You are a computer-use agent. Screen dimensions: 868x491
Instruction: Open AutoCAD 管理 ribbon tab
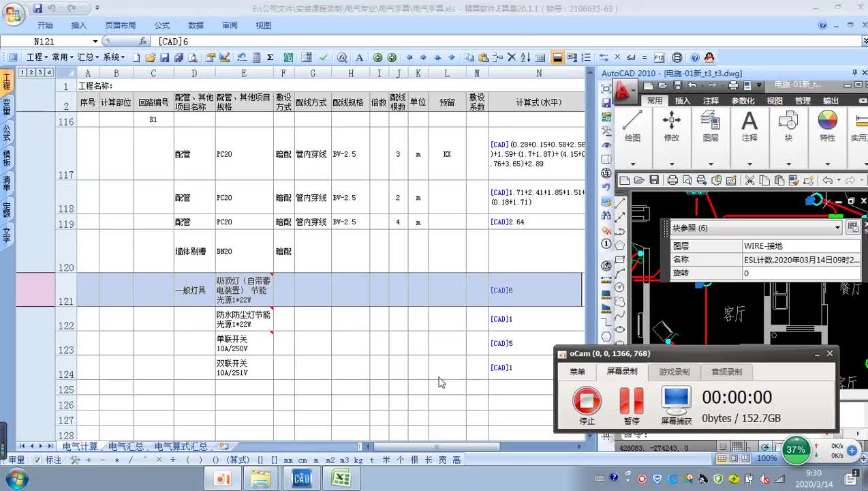pyautogui.click(x=803, y=100)
